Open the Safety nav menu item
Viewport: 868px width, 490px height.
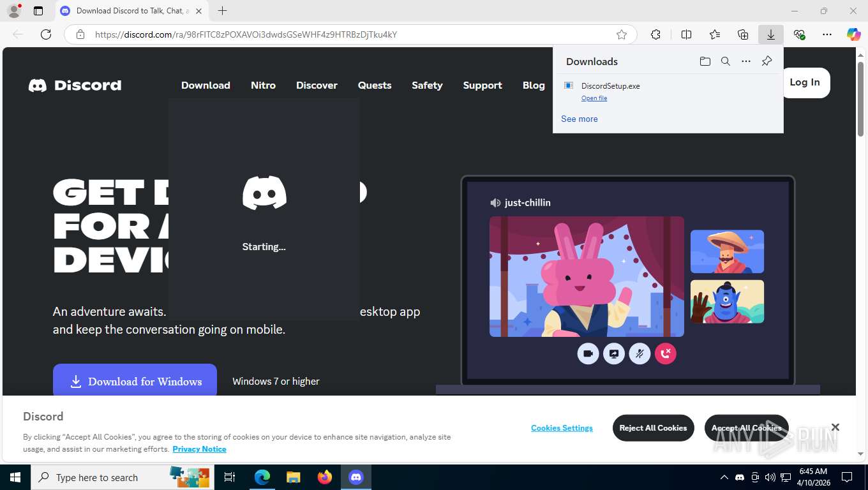coord(427,85)
